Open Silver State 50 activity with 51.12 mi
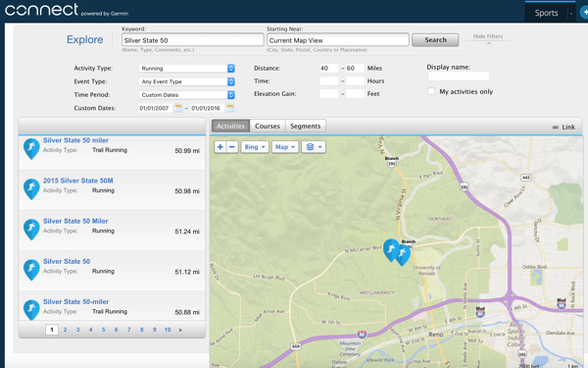Viewport: 588px width, 368px height. point(67,261)
